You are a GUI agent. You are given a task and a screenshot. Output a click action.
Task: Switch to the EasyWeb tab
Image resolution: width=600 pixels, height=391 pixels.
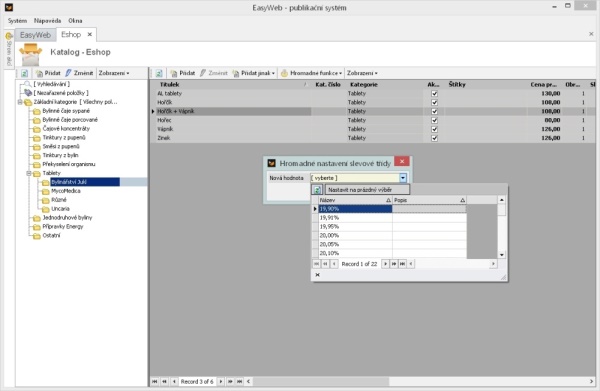[x=35, y=35]
